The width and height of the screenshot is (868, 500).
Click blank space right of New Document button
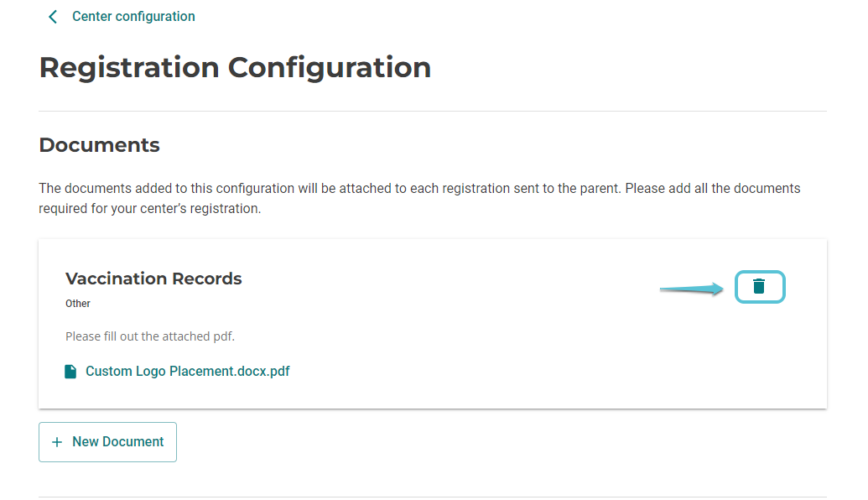click(x=503, y=442)
